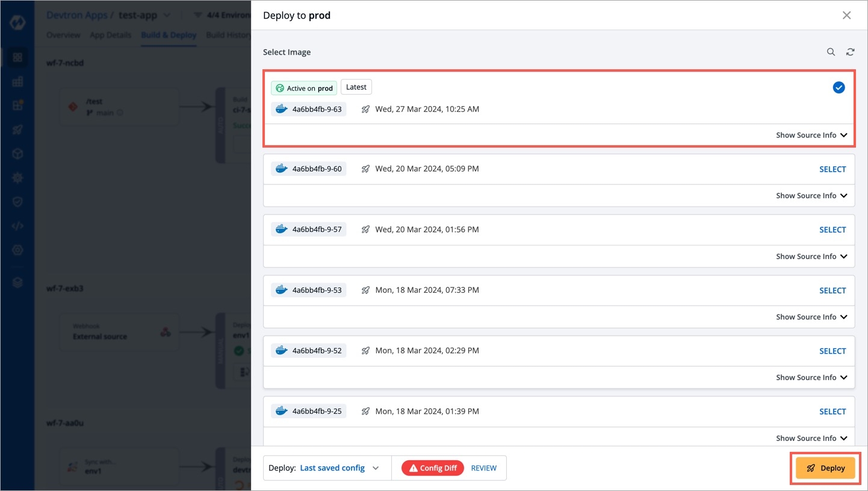Open the code brackets icon in sidebar
Viewport: 868px width, 491px height.
[17, 227]
